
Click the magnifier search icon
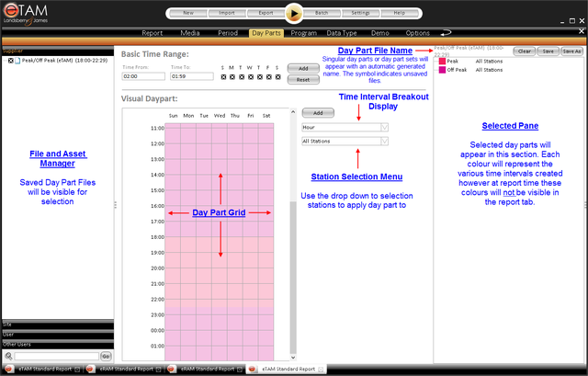click(8, 356)
